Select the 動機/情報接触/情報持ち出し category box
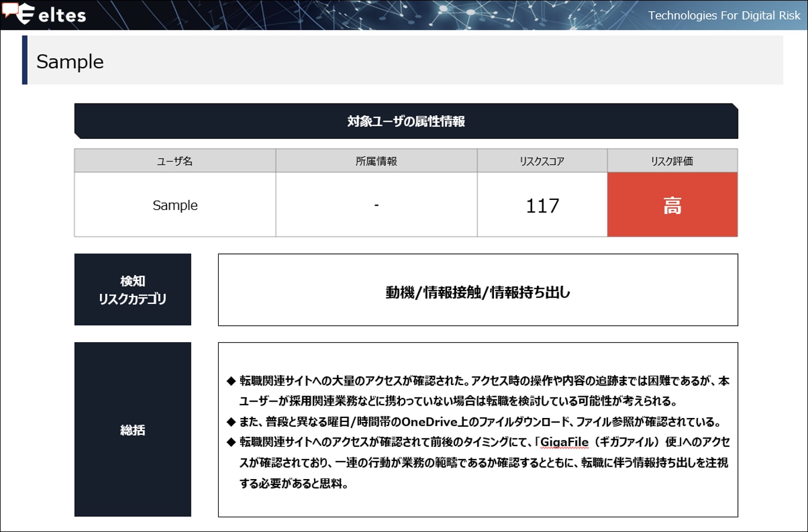808x532 pixels. click(x=478, y=292)
